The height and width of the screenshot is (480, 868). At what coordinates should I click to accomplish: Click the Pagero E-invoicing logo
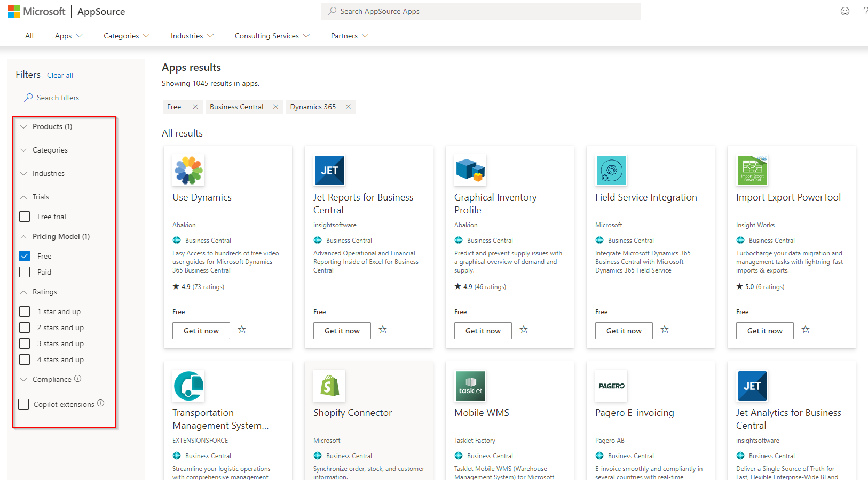(x=611, y=386)
